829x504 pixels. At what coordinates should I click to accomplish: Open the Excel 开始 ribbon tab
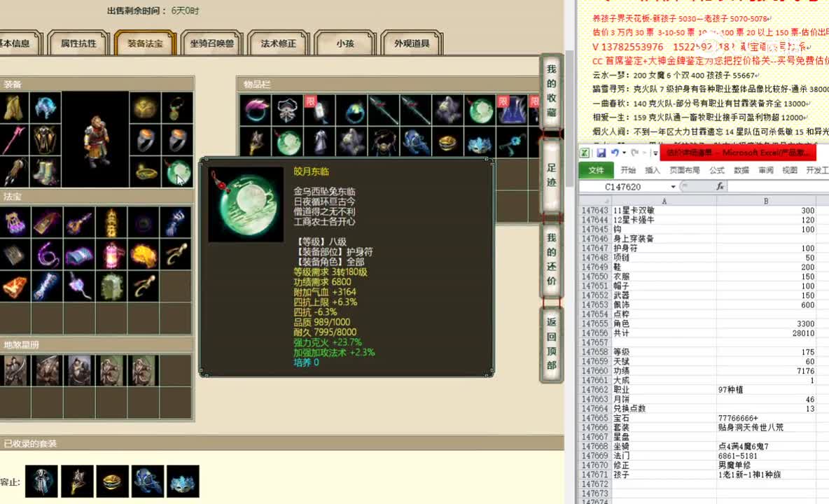pyautogui.click(x=628, y=170)
